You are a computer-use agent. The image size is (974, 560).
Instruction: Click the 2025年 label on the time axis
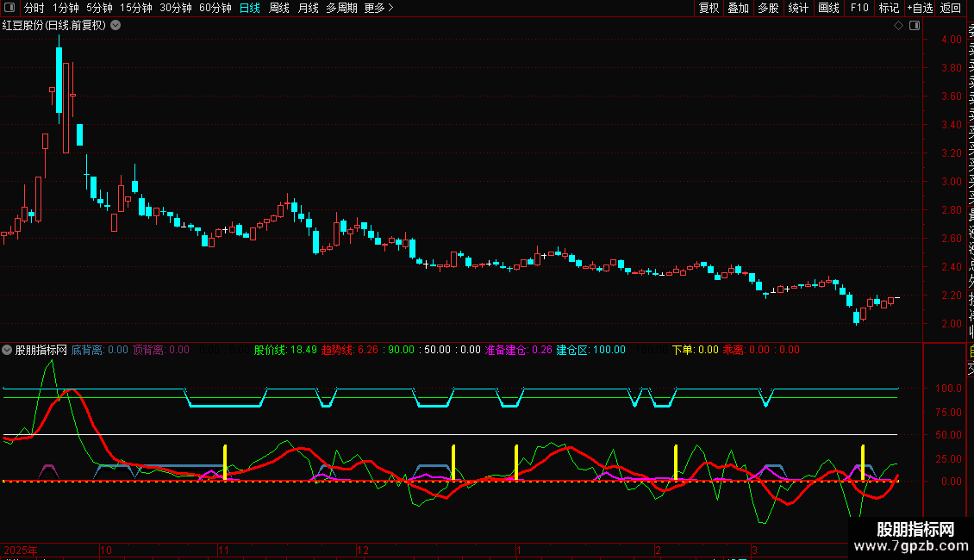tap(22, 550)
